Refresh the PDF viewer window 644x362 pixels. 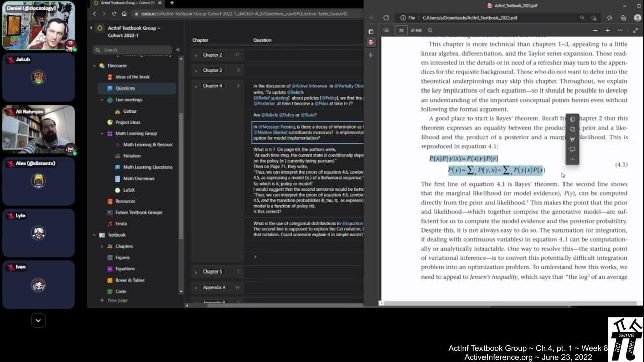(386, 18)
